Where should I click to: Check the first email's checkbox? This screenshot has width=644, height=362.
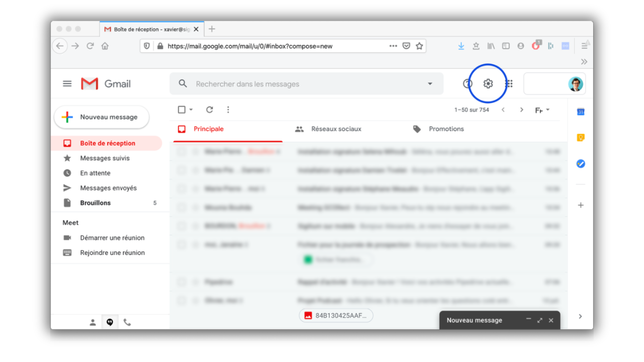point(181,152)
